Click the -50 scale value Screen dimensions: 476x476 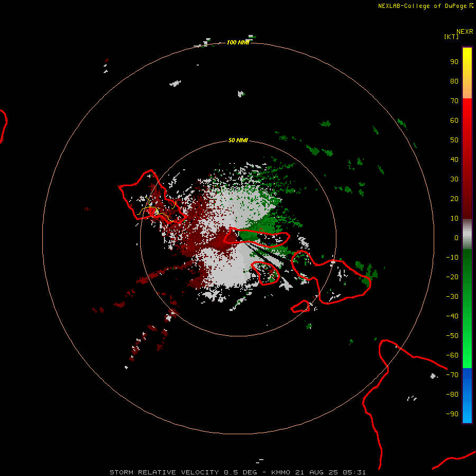[452, 336]
